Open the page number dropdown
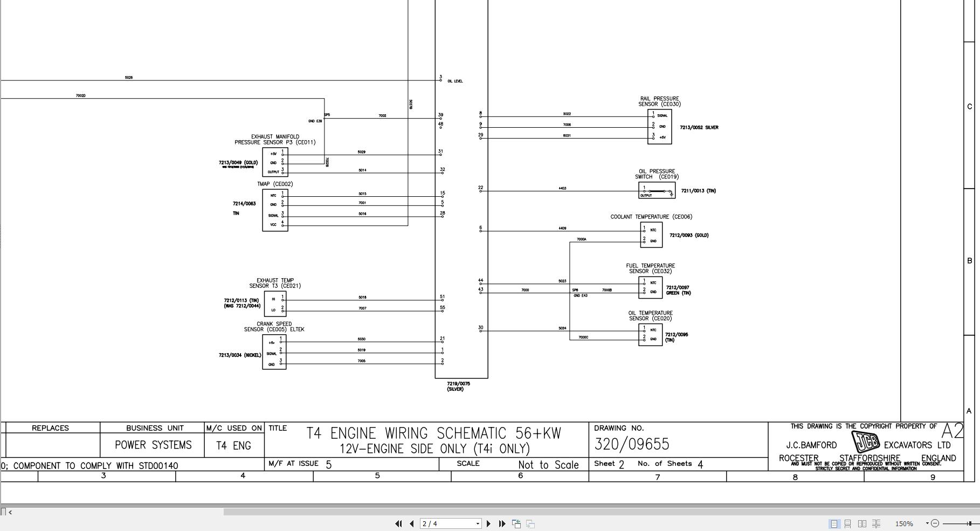Image resolution: width=980 pixels, height=531 pixels. click(x=478, y=523)
